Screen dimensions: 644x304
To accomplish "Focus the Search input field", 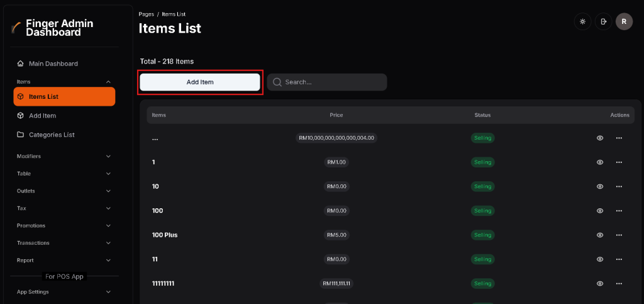I will point(332,82).
